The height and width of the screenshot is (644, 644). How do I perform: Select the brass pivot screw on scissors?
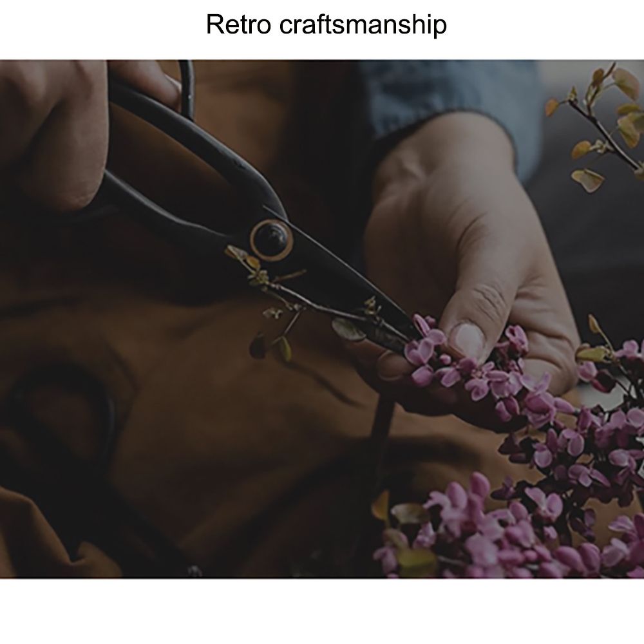(x=272, y=240)
